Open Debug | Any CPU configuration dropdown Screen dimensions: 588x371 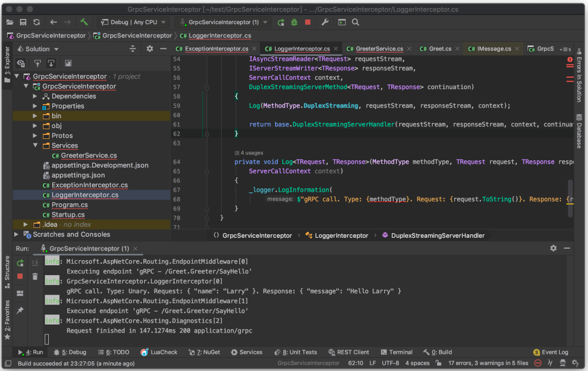pyautogui.click(x=133, y=22)
